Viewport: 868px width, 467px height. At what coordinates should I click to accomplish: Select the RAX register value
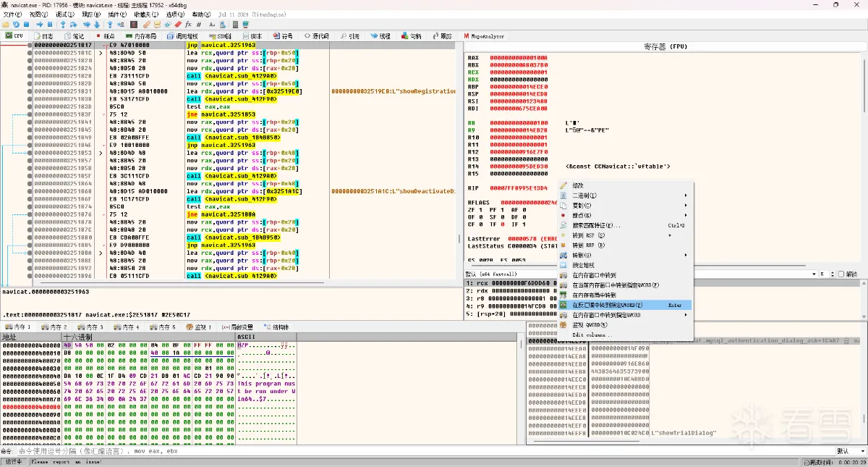519,57
